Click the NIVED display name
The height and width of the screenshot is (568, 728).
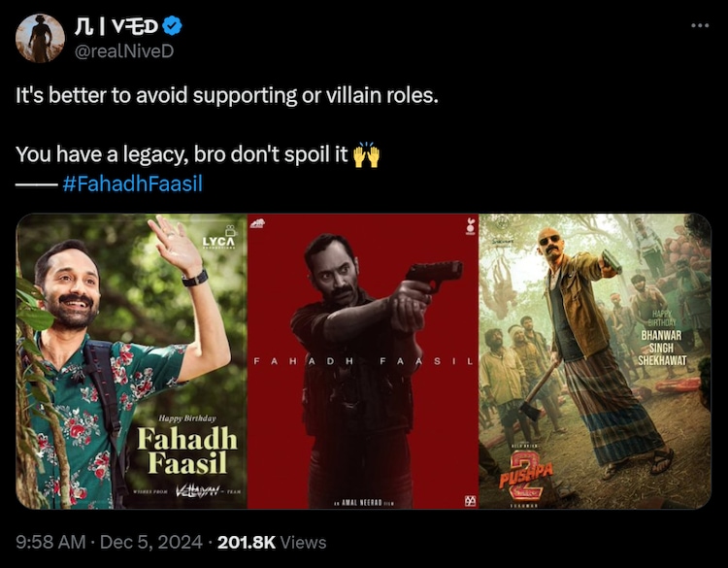coord(116,26)
